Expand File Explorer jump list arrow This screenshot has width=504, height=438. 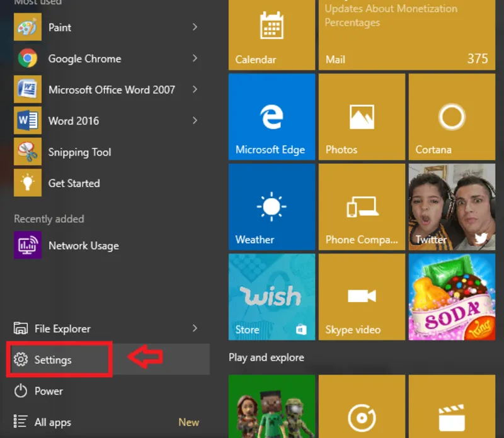point(195,328)
